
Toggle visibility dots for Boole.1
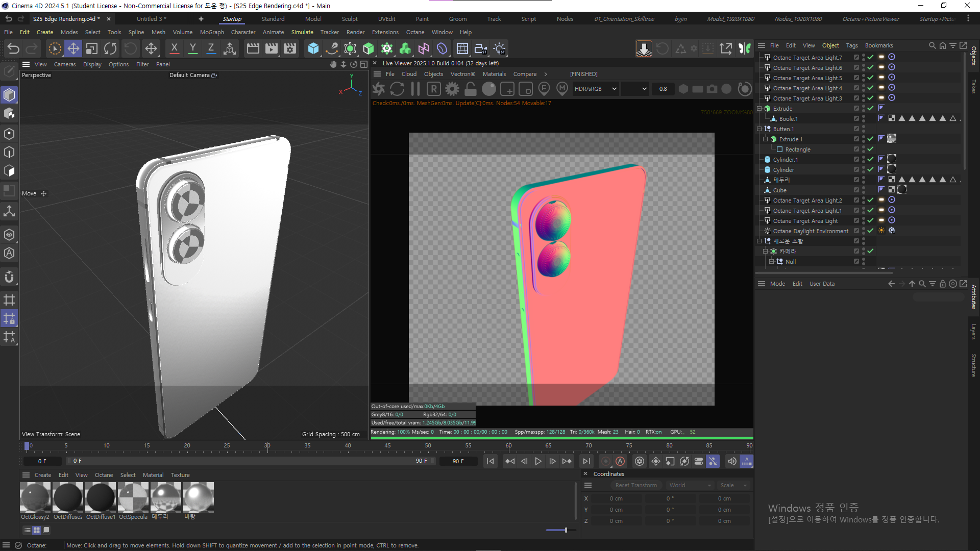(864, 118)
